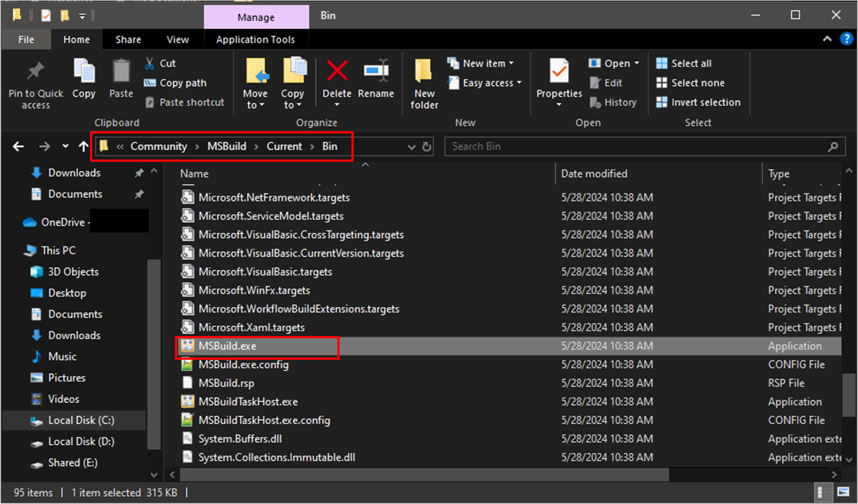Select Microsoft.Xaml.targets file
The image size is (858, 504).
(251, 328)
